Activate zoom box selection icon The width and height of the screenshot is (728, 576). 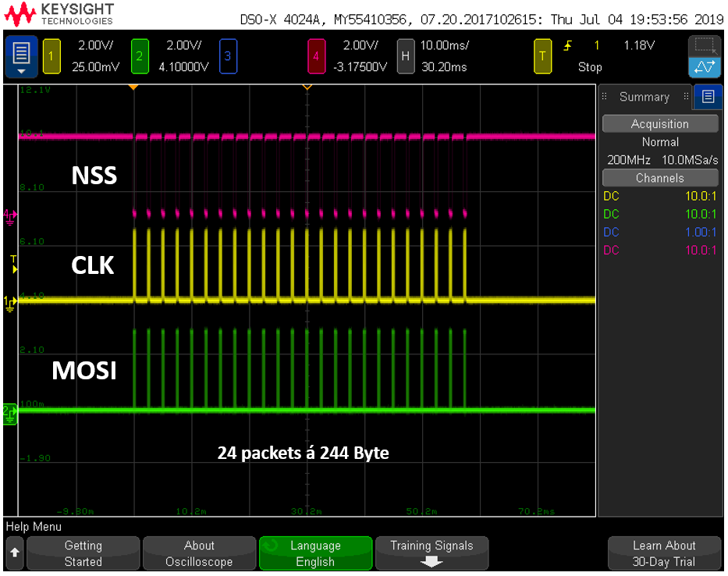point(705,45)
